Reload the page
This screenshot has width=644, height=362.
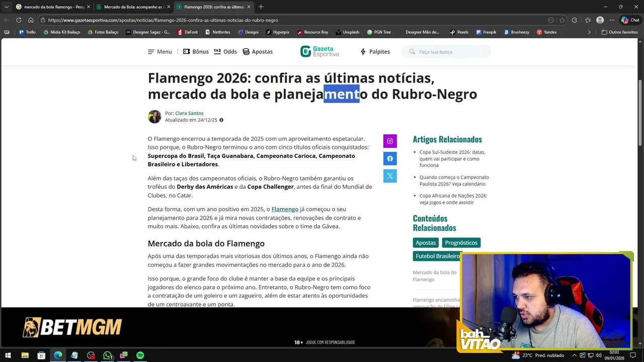pyautogui.click(x=19, y=20)
